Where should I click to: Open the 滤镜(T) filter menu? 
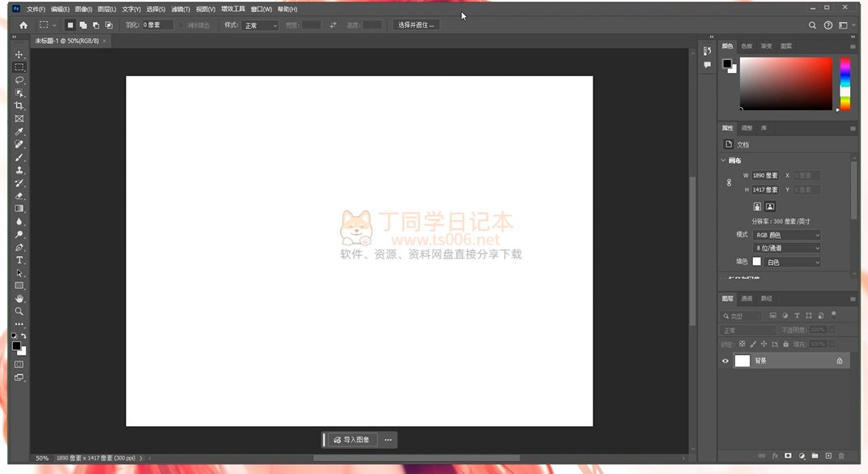(181, 9)
